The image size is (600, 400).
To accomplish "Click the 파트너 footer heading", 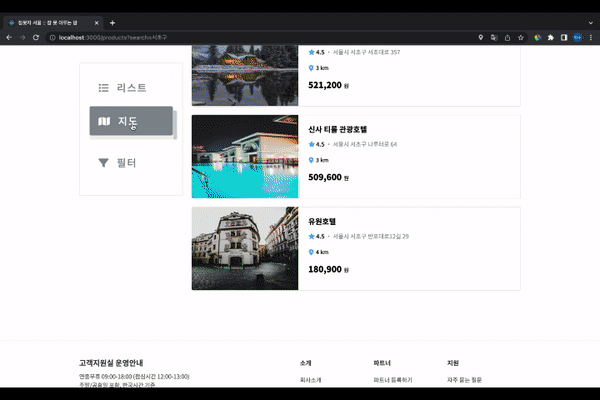I will coord(382,363).
